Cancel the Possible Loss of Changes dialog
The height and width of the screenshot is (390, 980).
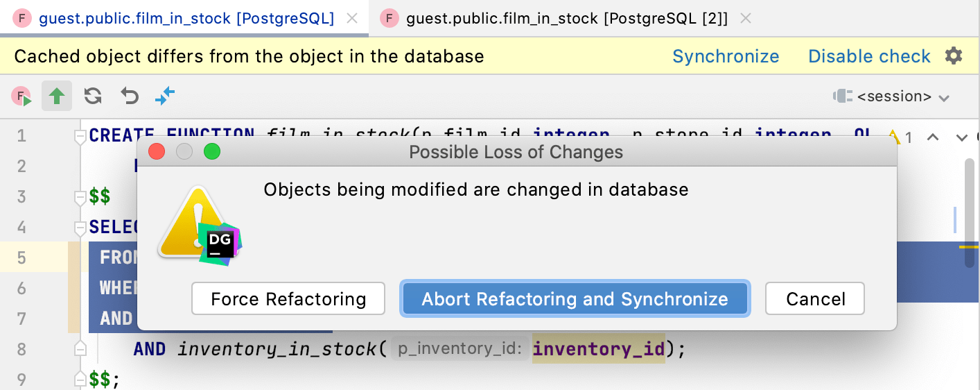pos(815,299)
